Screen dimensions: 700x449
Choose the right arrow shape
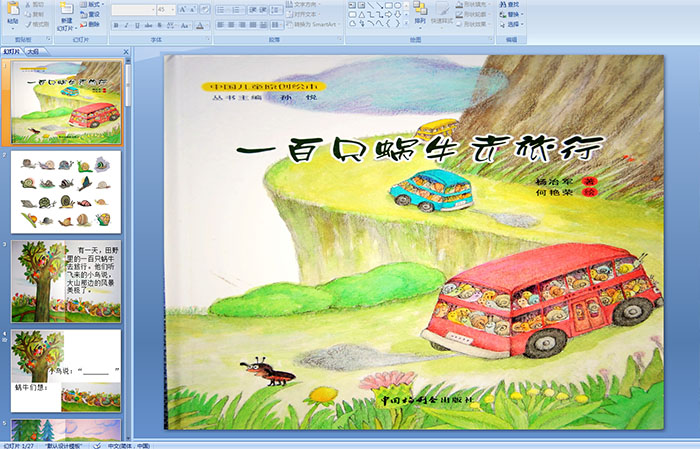pyautogui.click(x=388, y=14)
